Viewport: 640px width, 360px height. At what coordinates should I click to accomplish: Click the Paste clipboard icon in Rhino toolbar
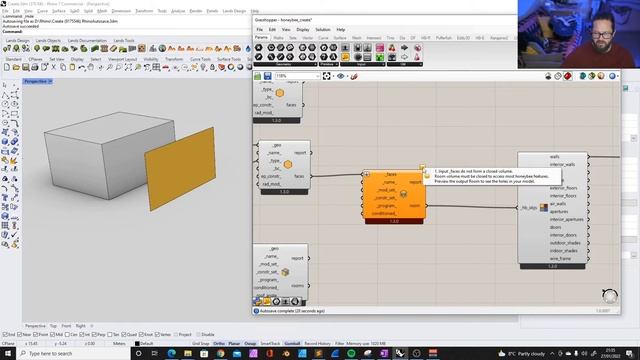[x=72, y=67]
